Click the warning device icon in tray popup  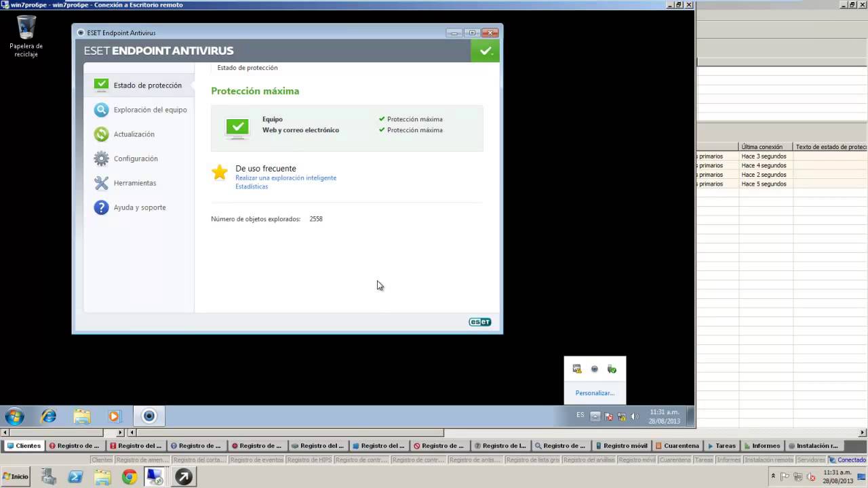click(577, 369)
